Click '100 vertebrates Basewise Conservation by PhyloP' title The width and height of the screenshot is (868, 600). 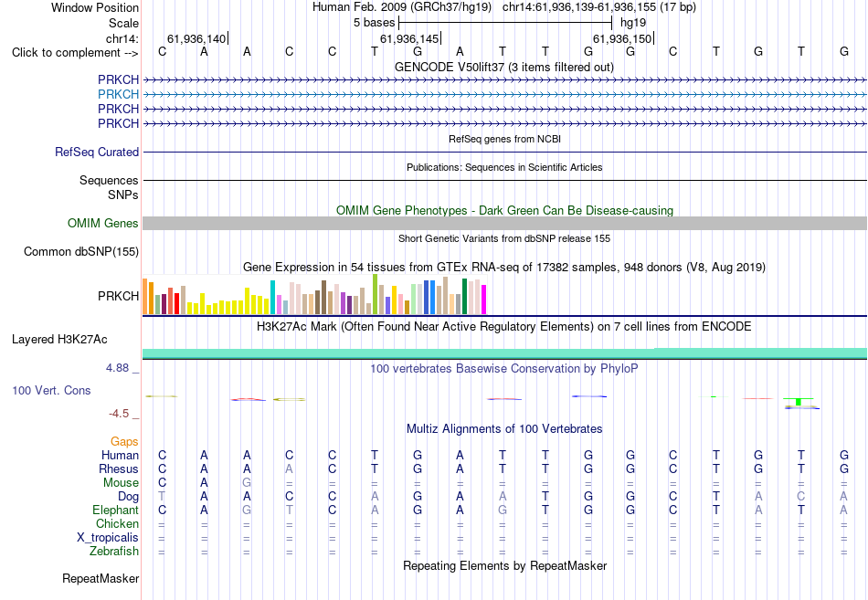click(504, 369)
